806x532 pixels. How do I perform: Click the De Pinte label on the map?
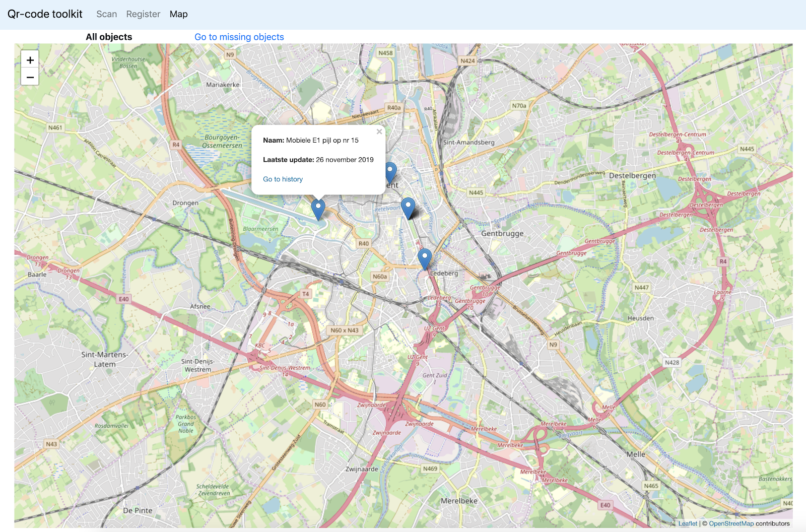click(x=138, y=510)
